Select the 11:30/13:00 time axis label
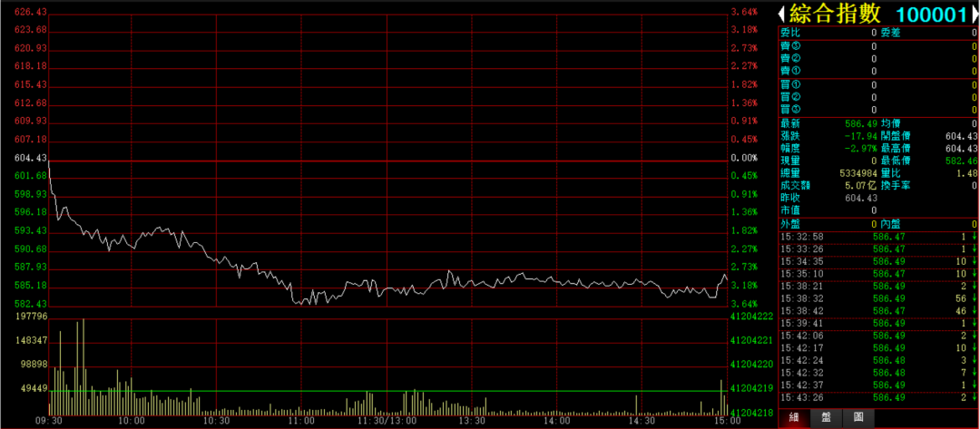Screen dimensions: 980x429 click(x=387, y=422)
